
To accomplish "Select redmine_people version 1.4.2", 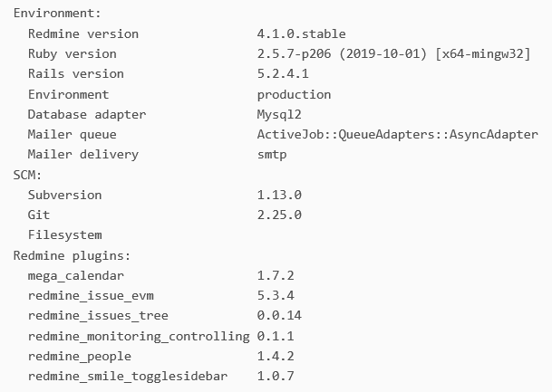I will [276, 356].
